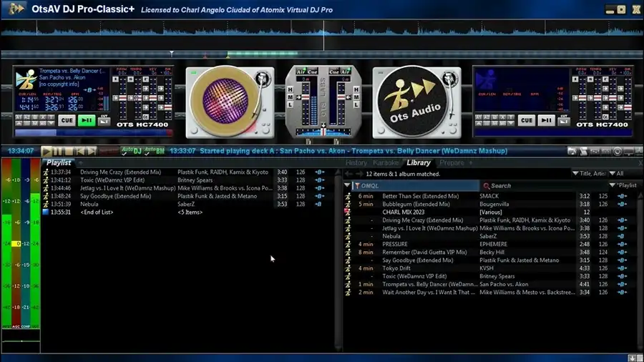Viewport: 644px width, 362px height.
Task: Toggle right mixer Cue button
Action: tap(334, 72)
